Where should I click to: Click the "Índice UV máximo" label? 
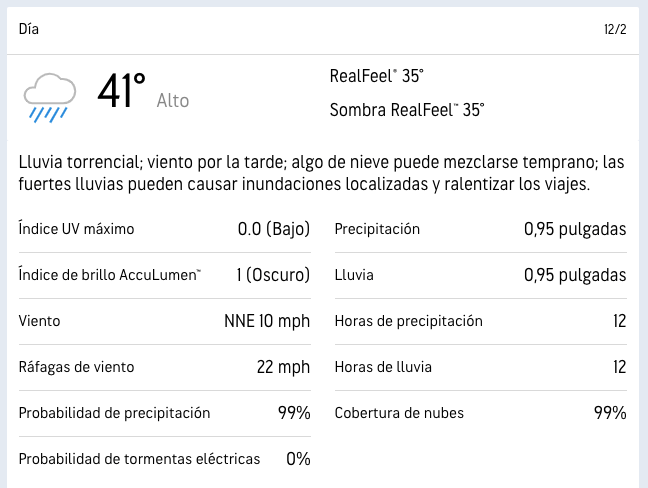[76, 229]
